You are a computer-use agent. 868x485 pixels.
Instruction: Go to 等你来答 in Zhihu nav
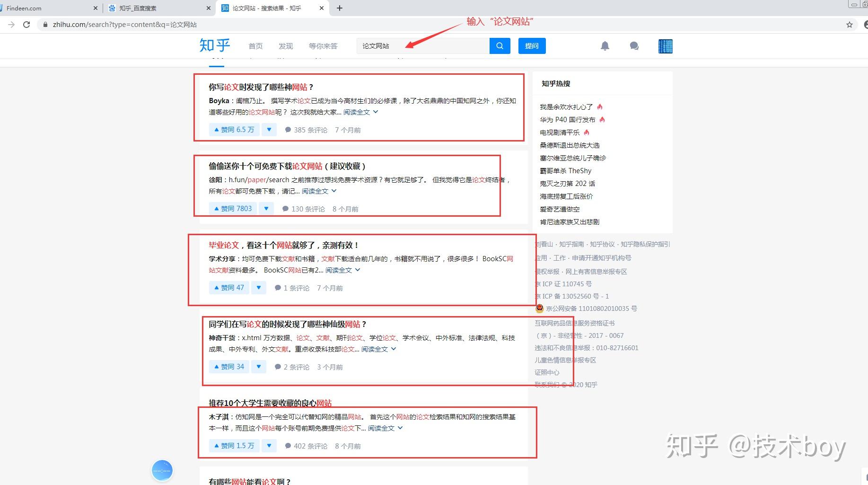click(323, 46)
